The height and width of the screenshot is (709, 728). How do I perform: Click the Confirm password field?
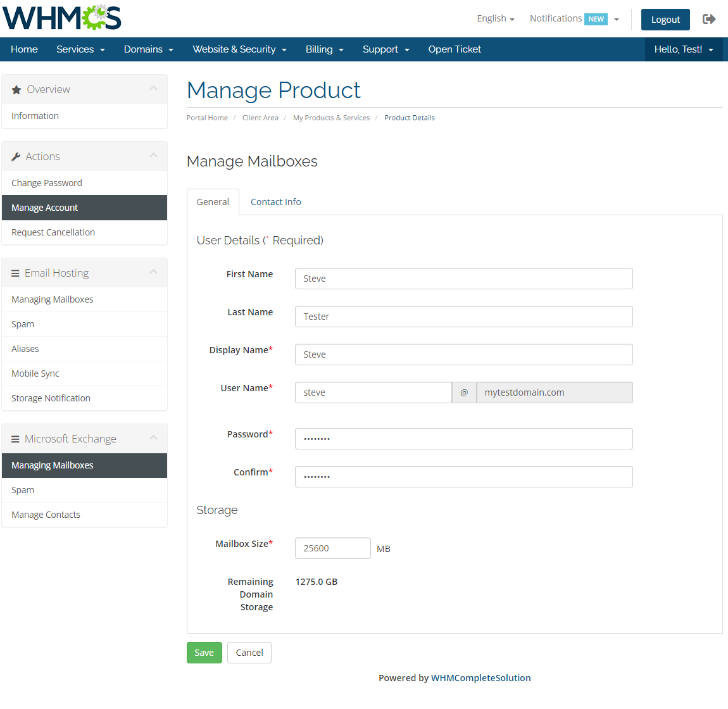463,477
